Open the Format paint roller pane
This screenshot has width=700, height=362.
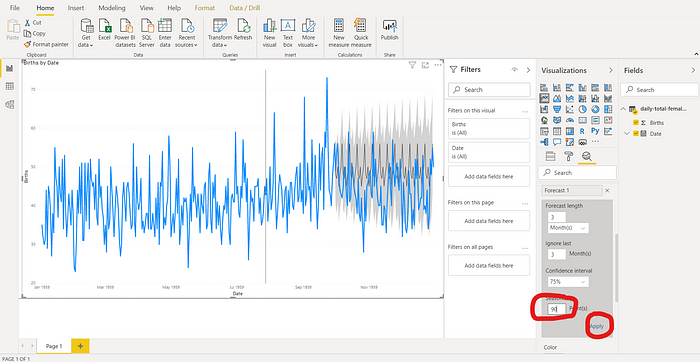[x=569, y=156]
